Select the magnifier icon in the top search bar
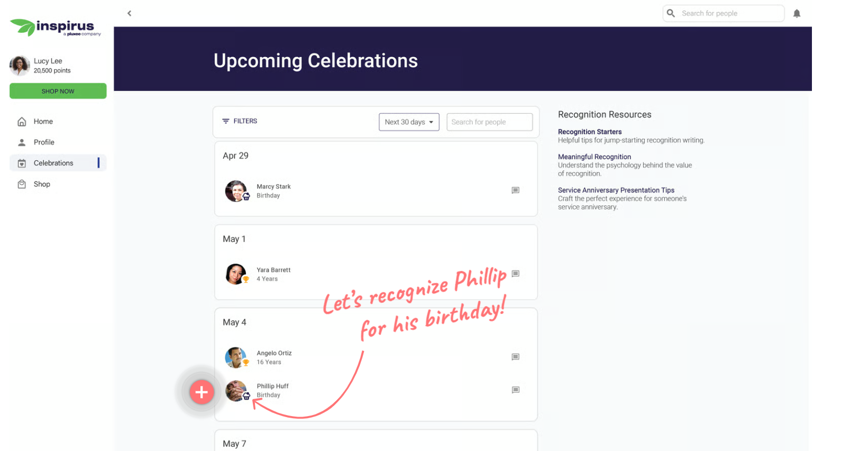 pyautogui.click(x=670, y=13)
